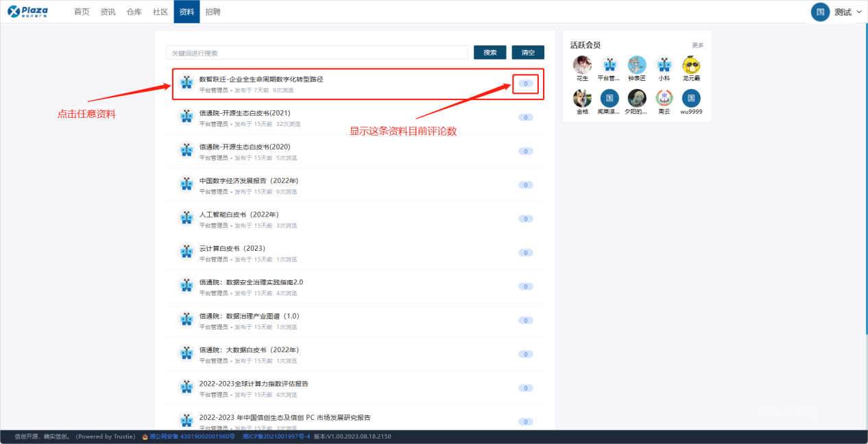Screen dimensions: 868x444
Task: Click 更多 link in 活跃会员 panel
Action: pos(697,45)
